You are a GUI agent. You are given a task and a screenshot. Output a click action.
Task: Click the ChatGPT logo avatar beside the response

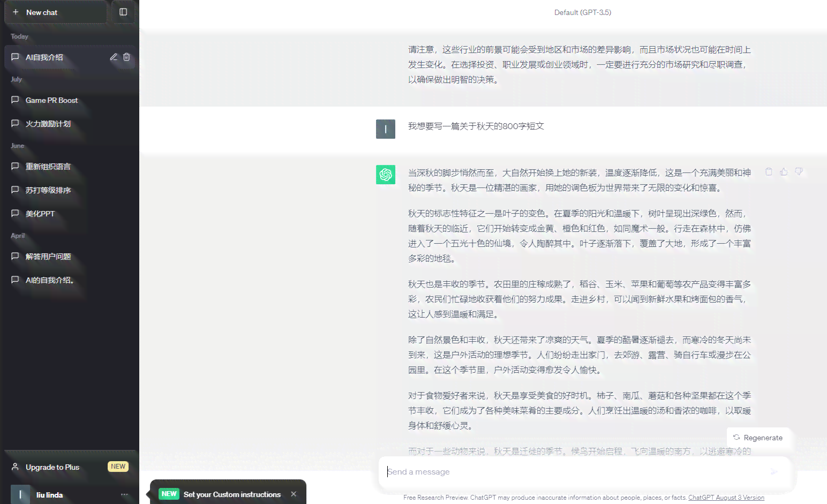pos(386,175)
